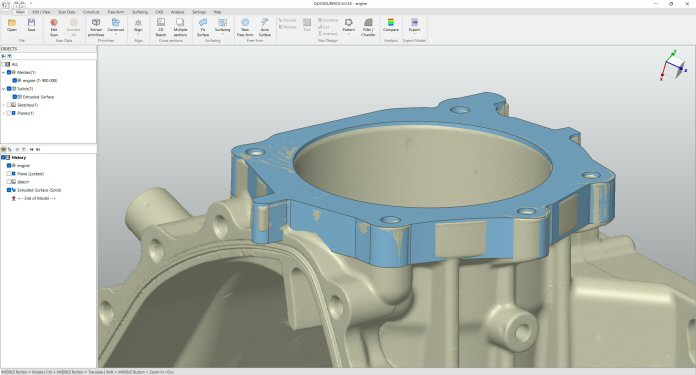Choose the Extract primitives tool

coord(96,27)
